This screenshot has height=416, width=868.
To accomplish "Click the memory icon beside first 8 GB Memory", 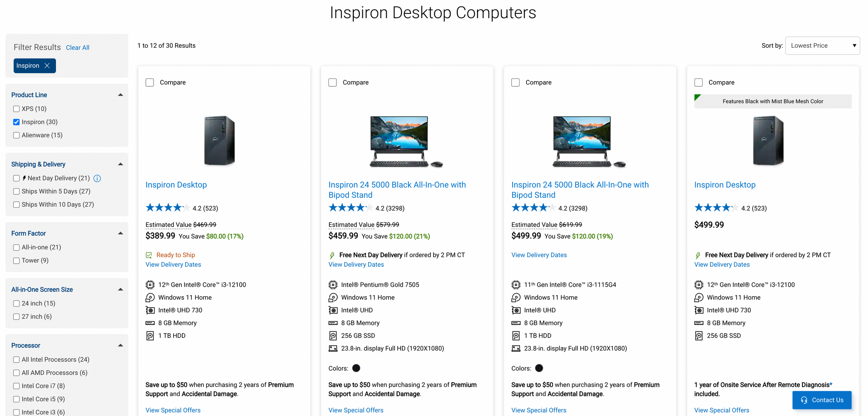I will point(150,323).
